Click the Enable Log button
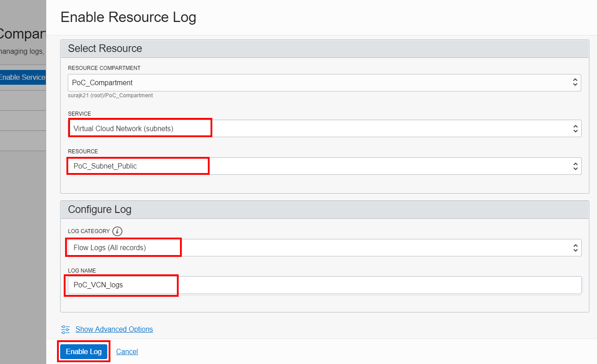Viewport: 597px width, 364px height. coord(83,351)
